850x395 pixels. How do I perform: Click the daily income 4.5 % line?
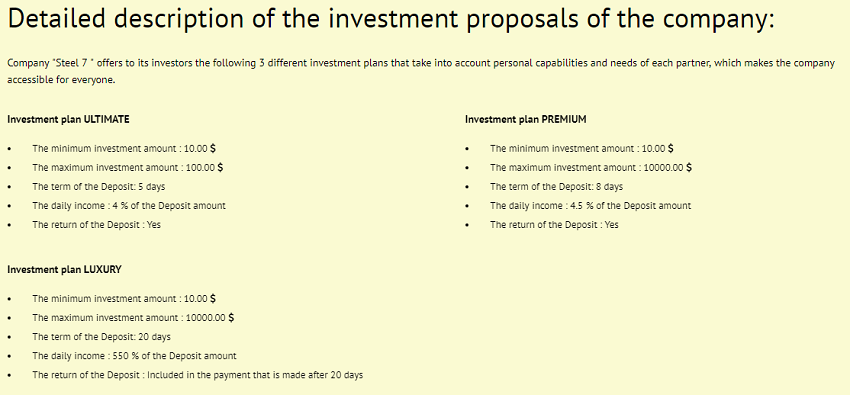pyautogui.click(x=591, y=206)
